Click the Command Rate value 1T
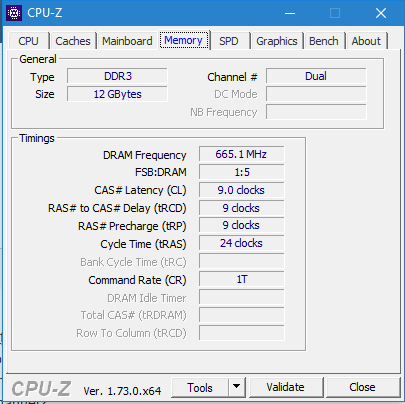The image size is (405, 404). click(x=242, y=279)
